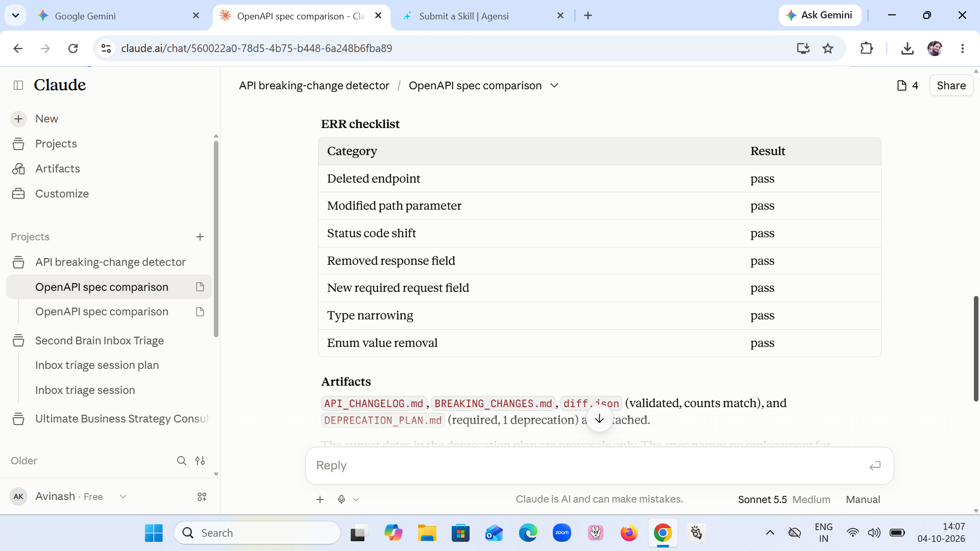Open Inbox triage session chat

[x=85, y=390]
